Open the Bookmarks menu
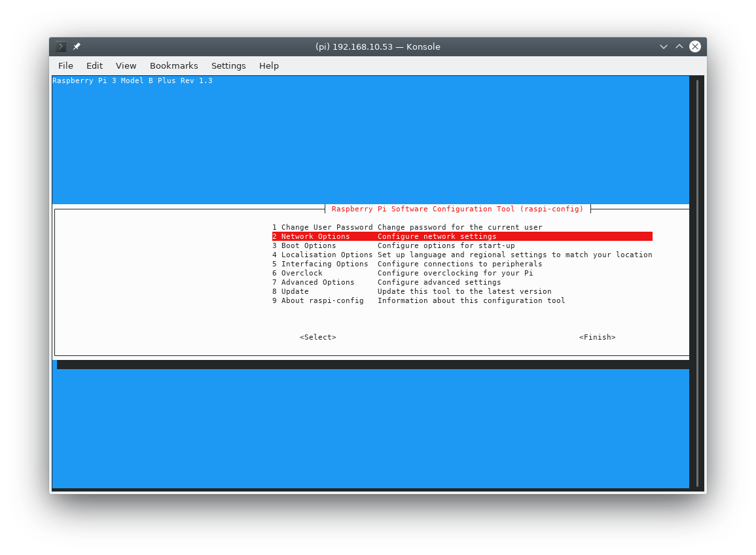This screenshot has width=756, height=555. 173,66
